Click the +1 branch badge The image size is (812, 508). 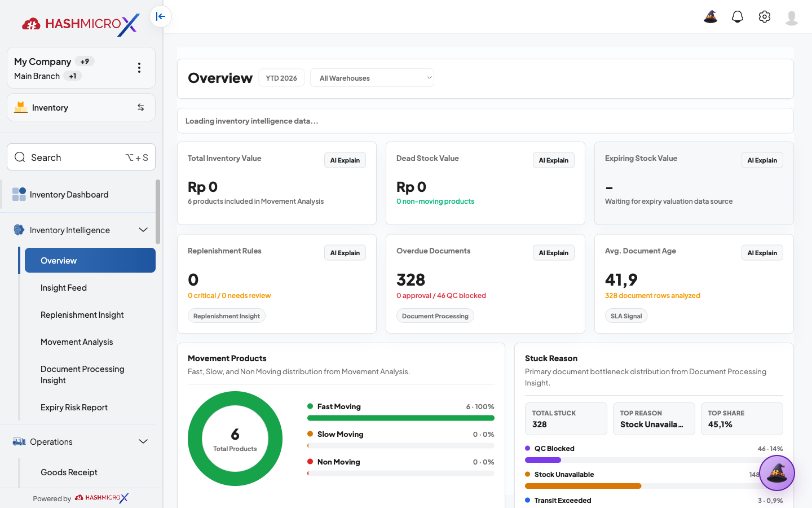[x=73, y=76]
